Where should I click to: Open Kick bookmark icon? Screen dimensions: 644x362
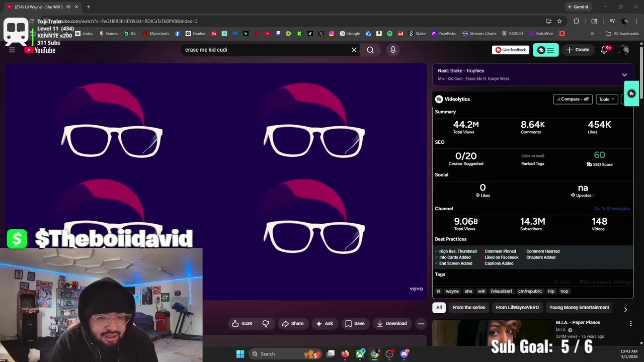(299, 34)
